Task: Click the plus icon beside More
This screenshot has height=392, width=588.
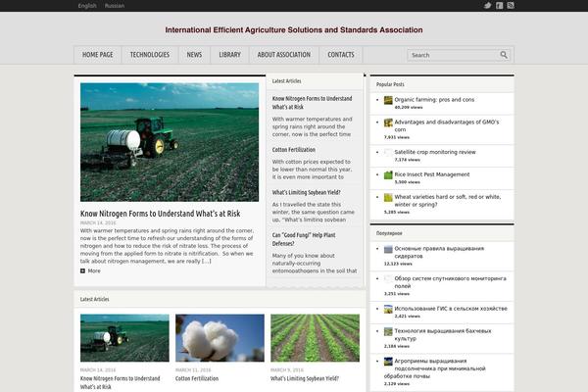Action: pos(82,270)
